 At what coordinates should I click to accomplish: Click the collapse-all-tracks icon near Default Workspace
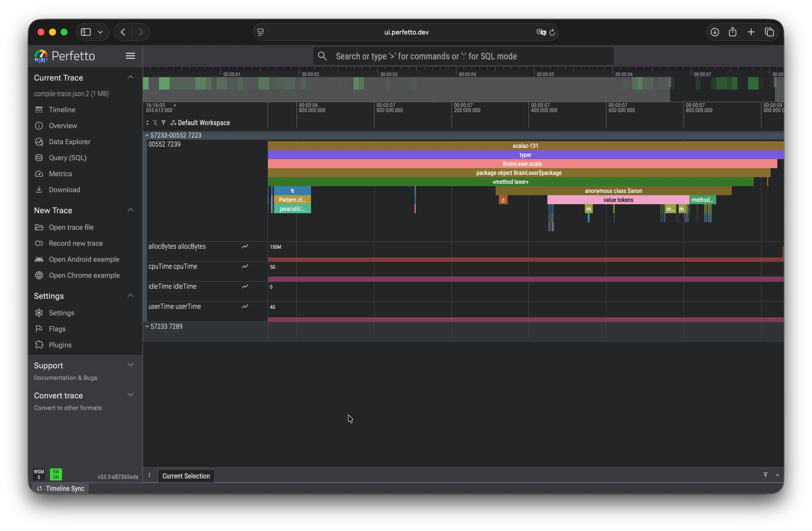(x=147, y=123)
